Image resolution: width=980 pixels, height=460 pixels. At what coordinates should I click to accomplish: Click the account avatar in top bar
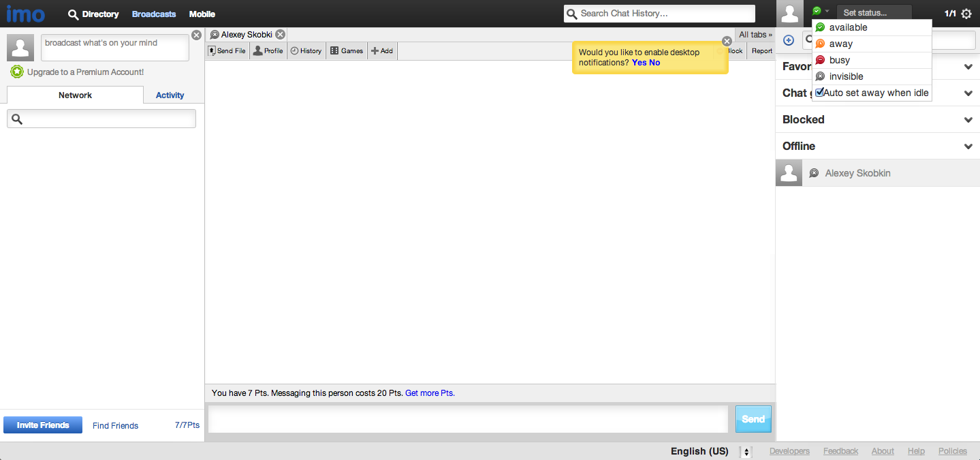789,14
